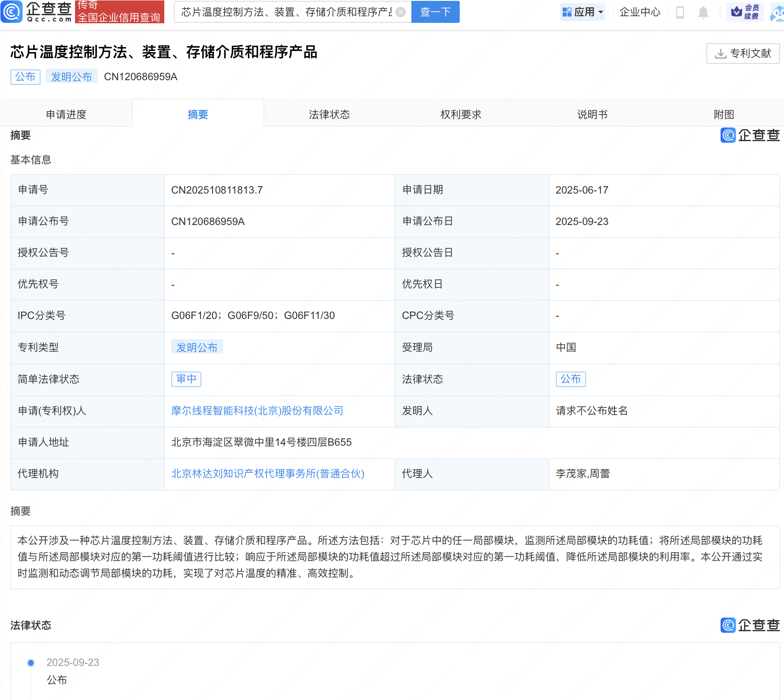Screen dimensions: 784x700
Task: Click the Qichacha logo in the header
Action: [37, 12]
